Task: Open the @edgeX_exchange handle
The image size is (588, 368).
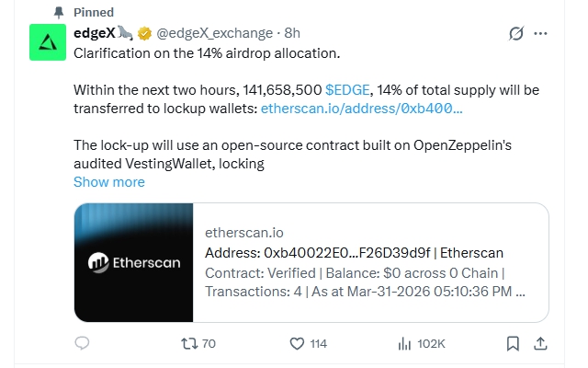Action: [x=215, y=34]
